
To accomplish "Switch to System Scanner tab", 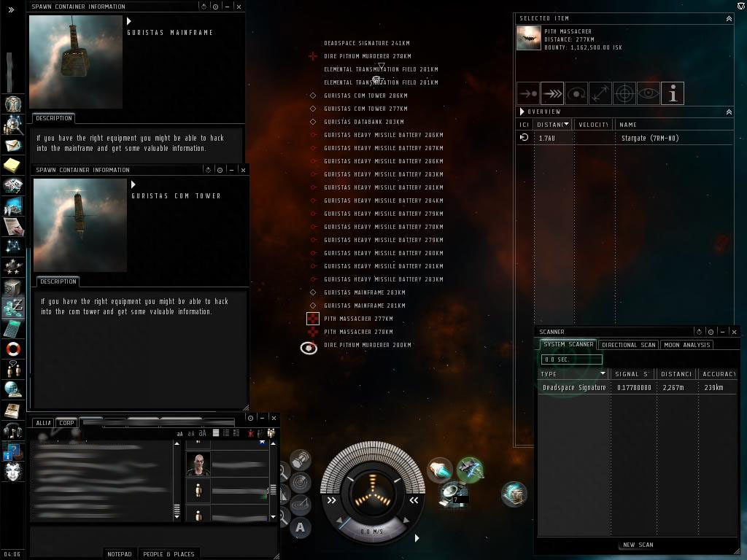I will (x=568, y=344).
